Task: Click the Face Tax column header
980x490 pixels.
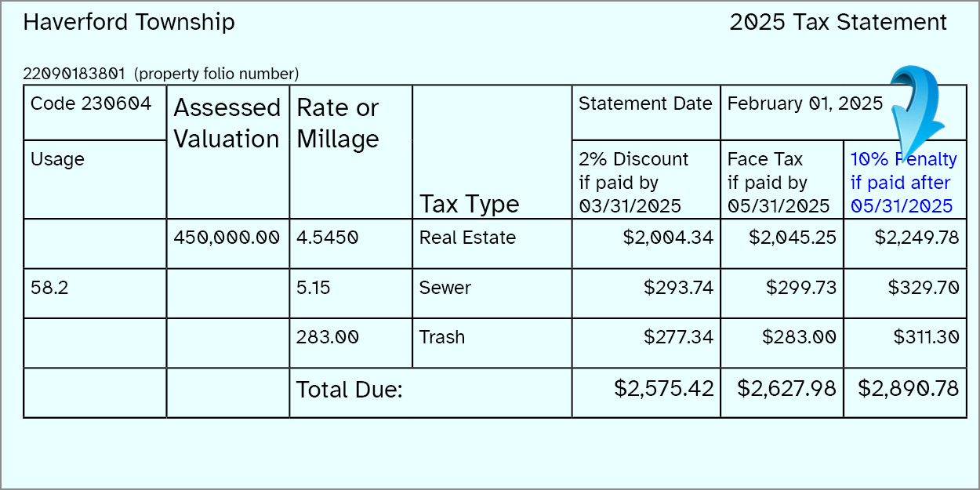Action: point(778,183)
